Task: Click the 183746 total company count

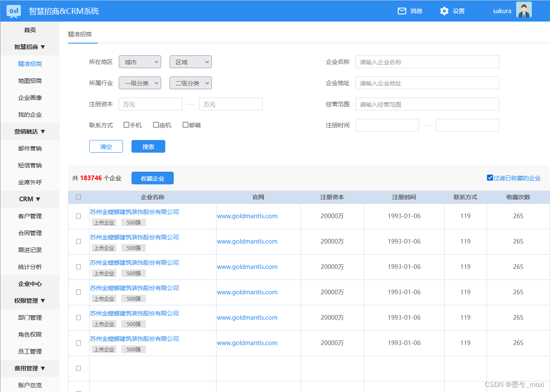Action: [91, 178]
